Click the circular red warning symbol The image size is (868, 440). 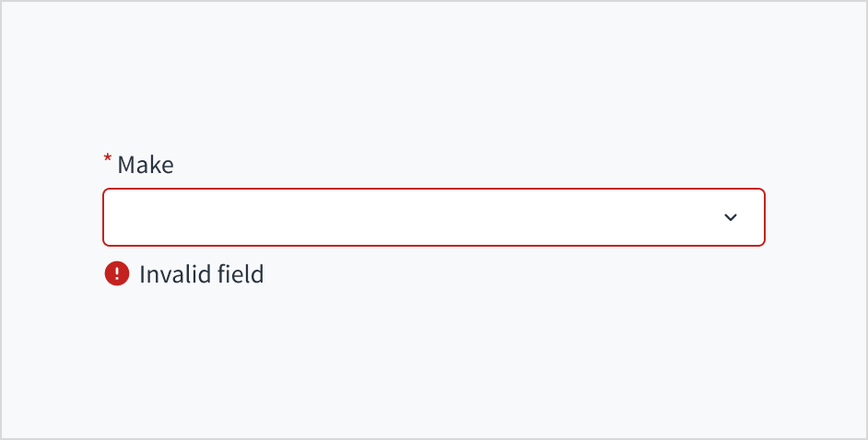tap(117, 273)
